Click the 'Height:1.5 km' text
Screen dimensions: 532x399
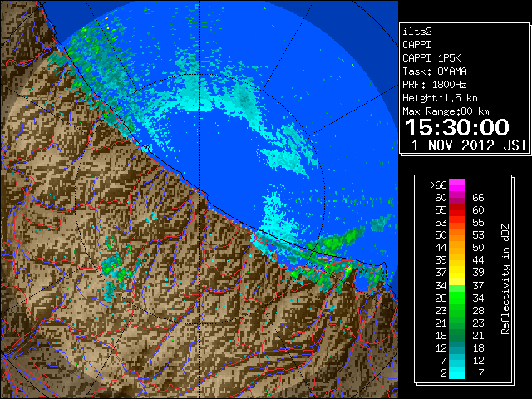point(440,98)
